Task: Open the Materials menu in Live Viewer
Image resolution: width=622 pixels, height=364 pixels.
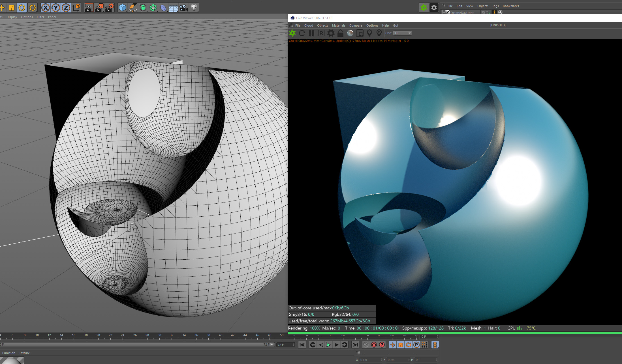Action: [338, 25]
